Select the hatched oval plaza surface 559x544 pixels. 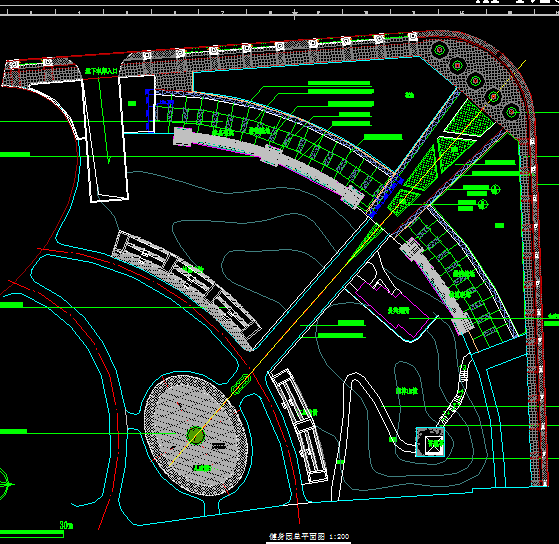point(196,435)
